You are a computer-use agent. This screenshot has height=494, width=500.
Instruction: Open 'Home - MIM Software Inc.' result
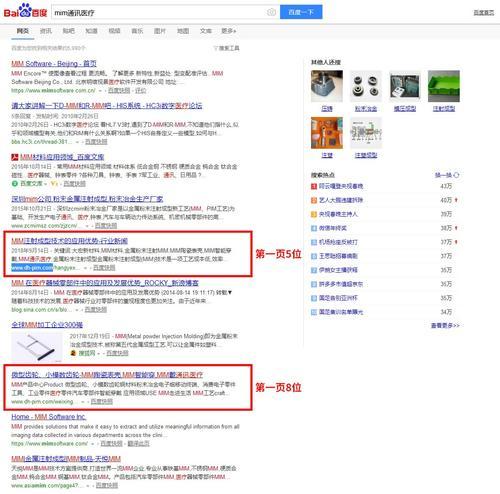point(49,417)
